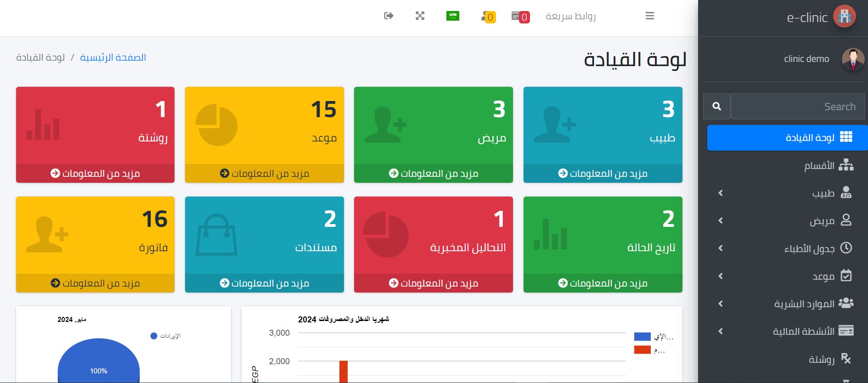Click the pie chart icon on موعد card
The height and width of the screenshot is (383, 868).
[216, 125]
